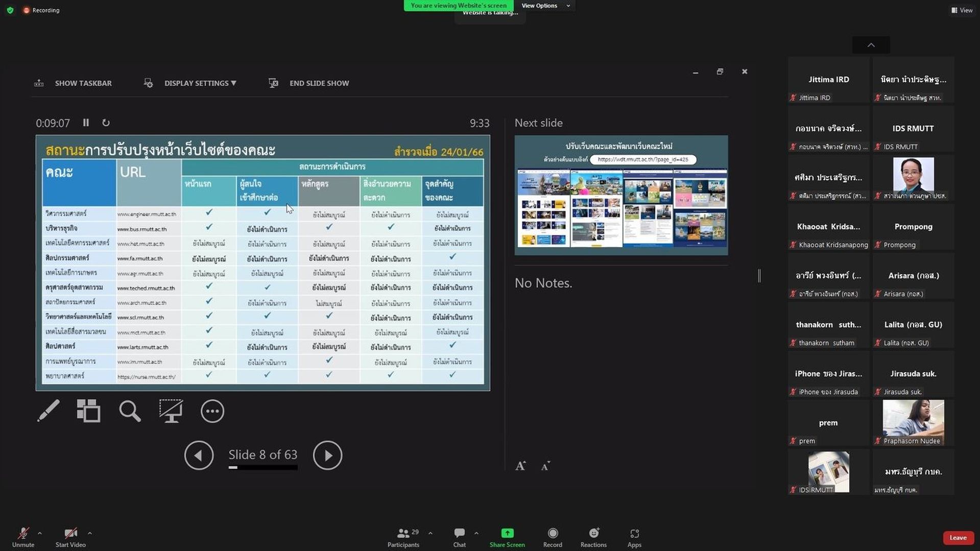Viewport: 980px width, 551px height.
Task: Open the Chat panel
Action: click(459, 538)
